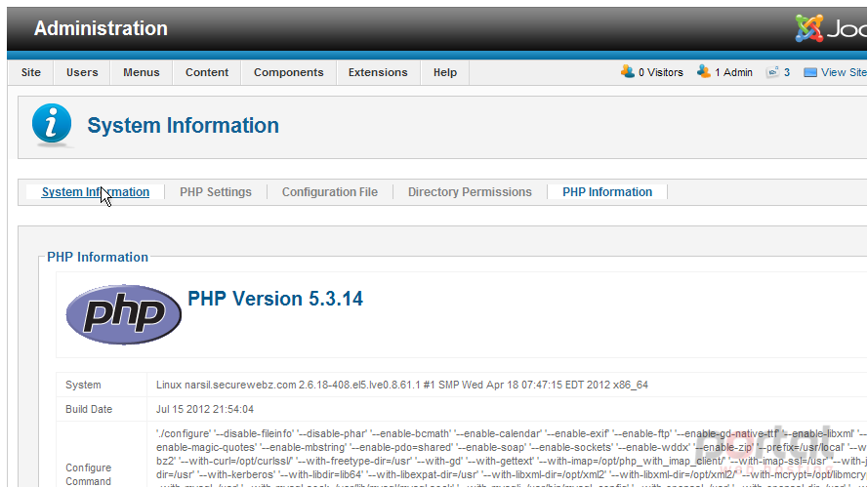The width and height of the screenshot is (868, 488).
Task: Click the 1 Admin text
Action: (x=733, y=72)
